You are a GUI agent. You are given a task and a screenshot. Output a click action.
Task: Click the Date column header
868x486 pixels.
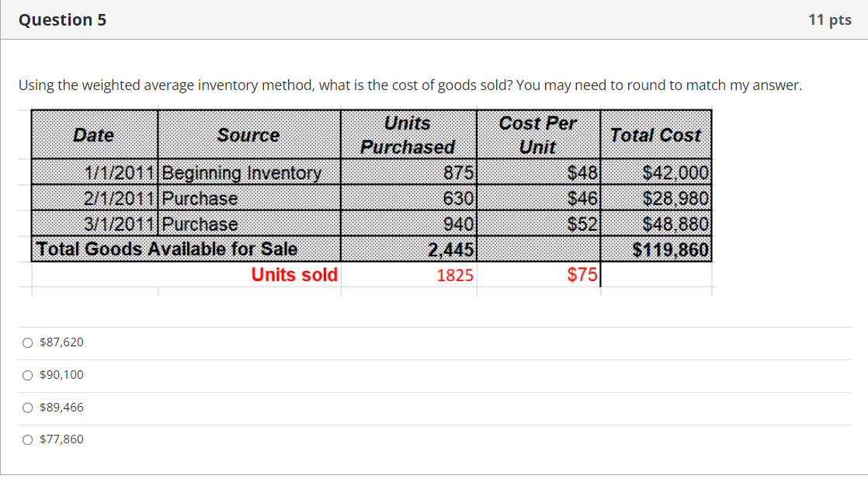(94, 134)
